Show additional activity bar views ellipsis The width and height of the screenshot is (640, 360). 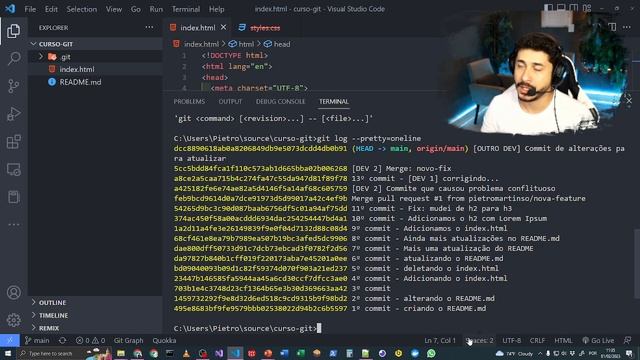(x=13, y=224)
